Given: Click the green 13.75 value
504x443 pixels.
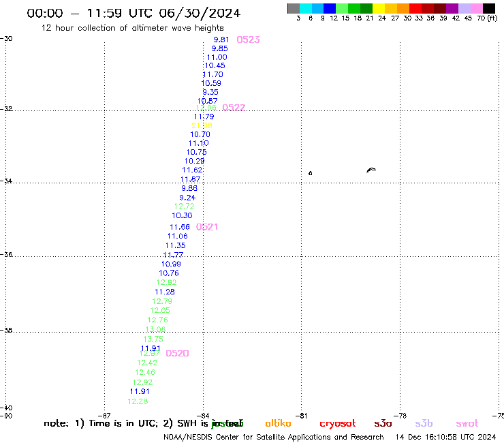Looking at the screenshot, I should coord(153,339).
